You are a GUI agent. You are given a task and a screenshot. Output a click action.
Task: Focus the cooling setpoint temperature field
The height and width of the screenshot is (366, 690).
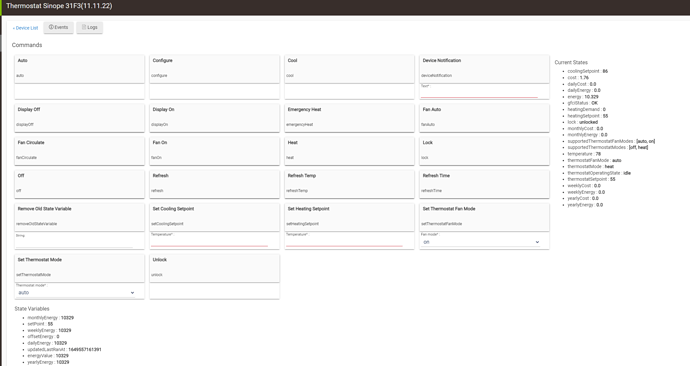click(209, 242)
